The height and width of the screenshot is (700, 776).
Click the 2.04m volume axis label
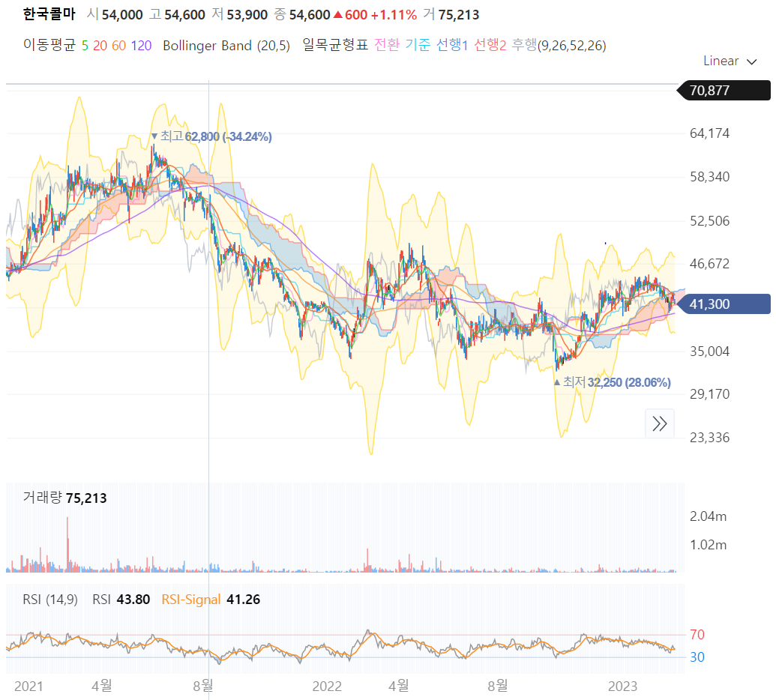709,516
